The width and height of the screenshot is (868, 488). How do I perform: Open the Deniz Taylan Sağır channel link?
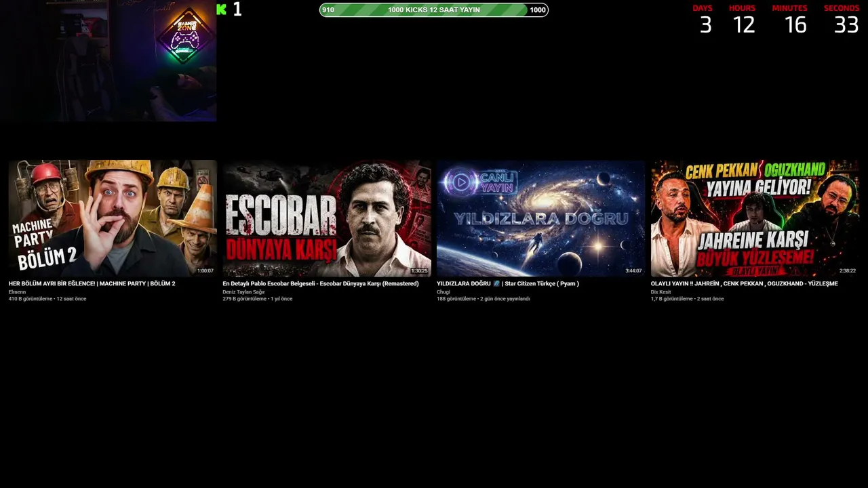tap(243, 292)
